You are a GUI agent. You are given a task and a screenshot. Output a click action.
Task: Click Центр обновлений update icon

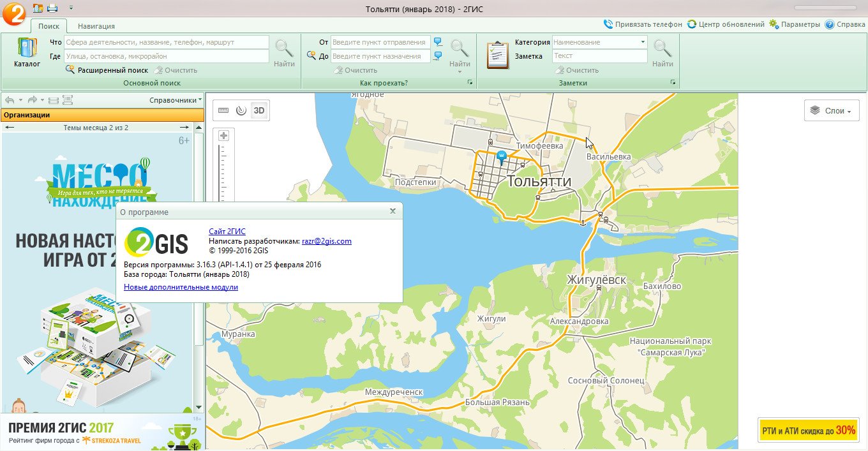click(x=692, y=24)
